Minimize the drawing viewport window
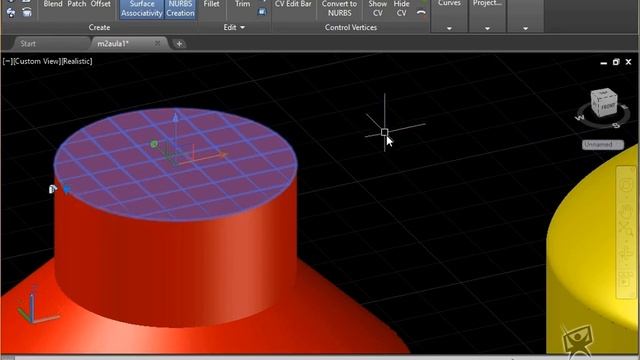Screen dimensions: 640x360 [604, 62]
